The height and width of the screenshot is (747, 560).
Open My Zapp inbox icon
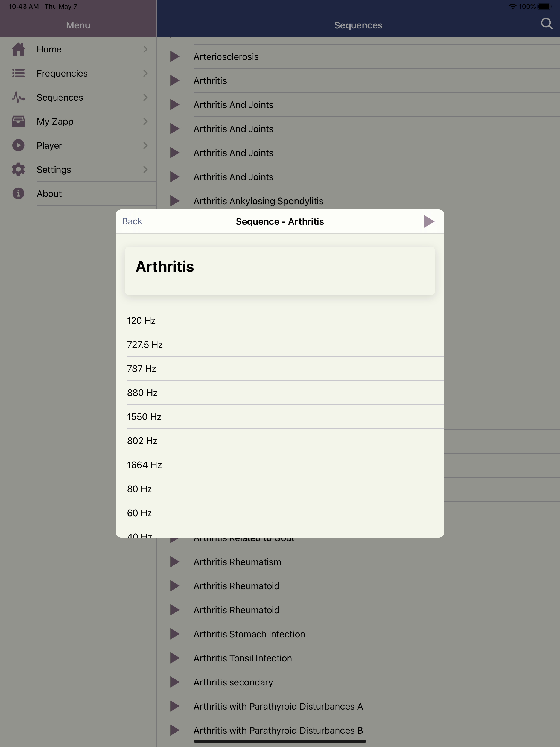coord(18,121)
